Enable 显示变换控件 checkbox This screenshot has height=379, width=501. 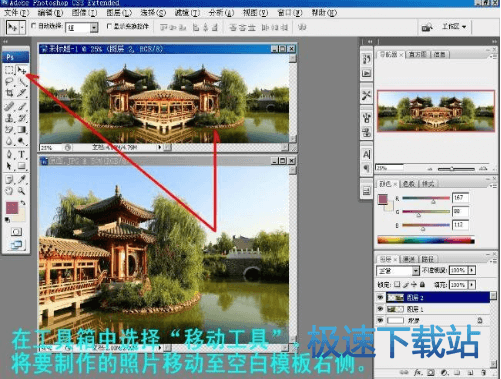(x=109, y=26)
